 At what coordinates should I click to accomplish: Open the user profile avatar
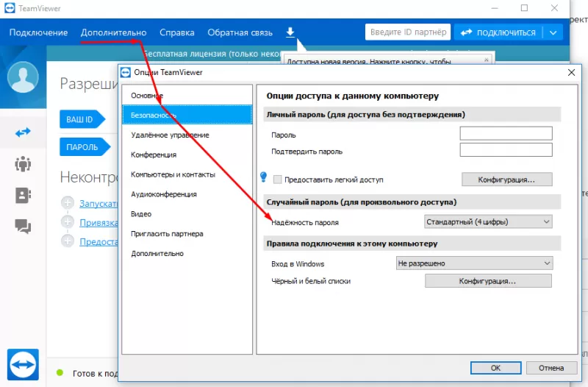pyautogui.click(x=23, y=77)
